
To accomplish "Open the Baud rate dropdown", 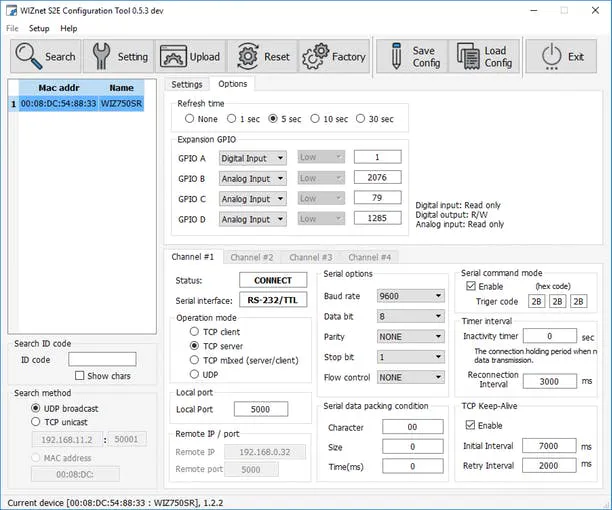I will coord(411,296).
